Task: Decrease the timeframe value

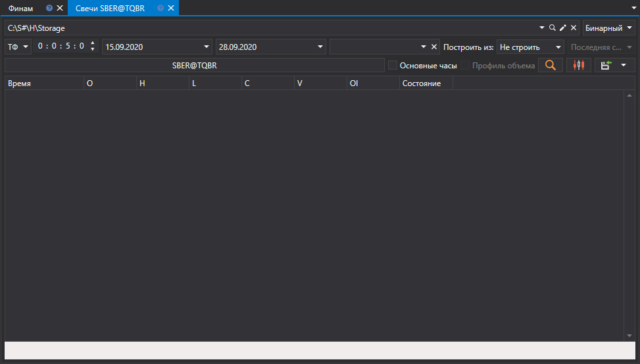Action: pyautogui.click(x=93, y=49)
